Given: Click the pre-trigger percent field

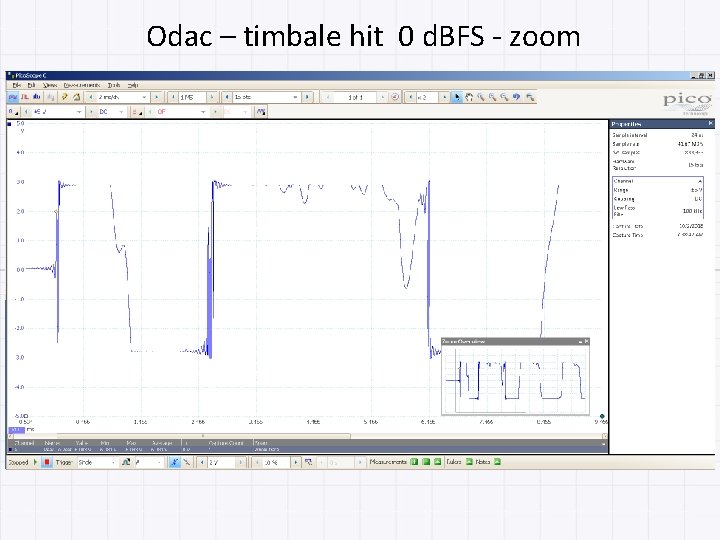Looking at the screenshot, I should coord(276,462).
